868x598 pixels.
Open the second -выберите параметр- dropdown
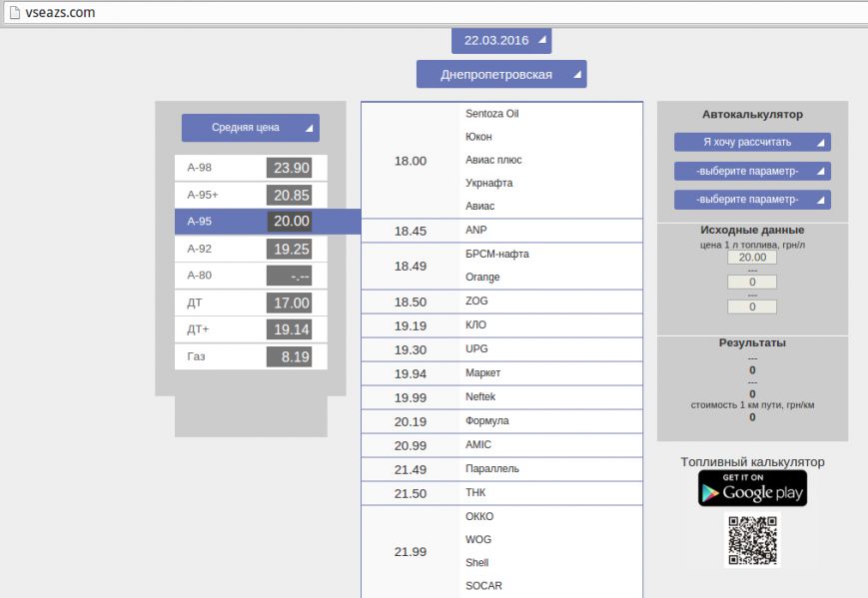tap(752, 199)
